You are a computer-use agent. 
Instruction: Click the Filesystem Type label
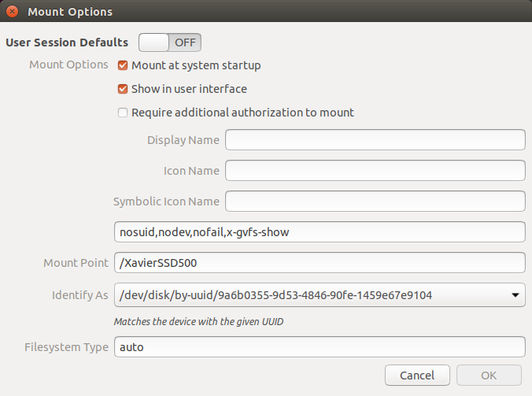click(66, 346)
